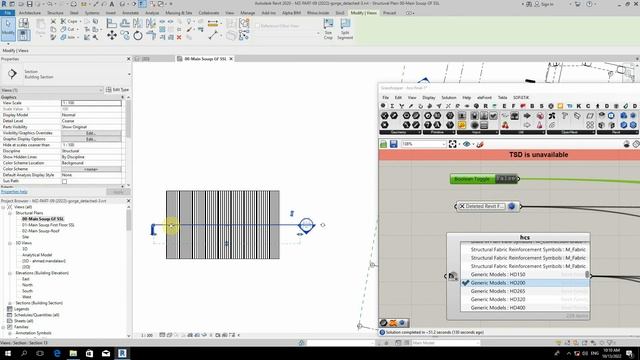Image resolution: width=640 pixels, height=360 pixels.
Task: Click the Edit Type button
Action: coord(118,90)
